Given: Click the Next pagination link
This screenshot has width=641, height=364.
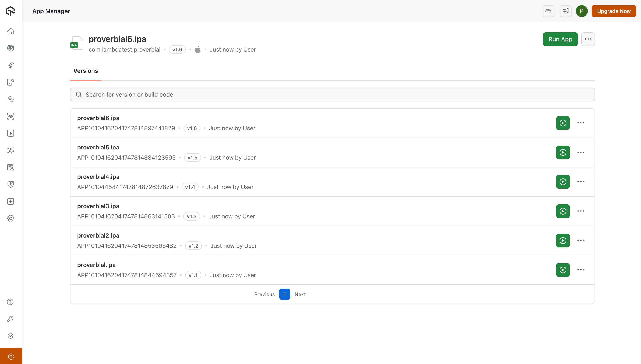Looking at the screenshot, I should pos(300,294).
